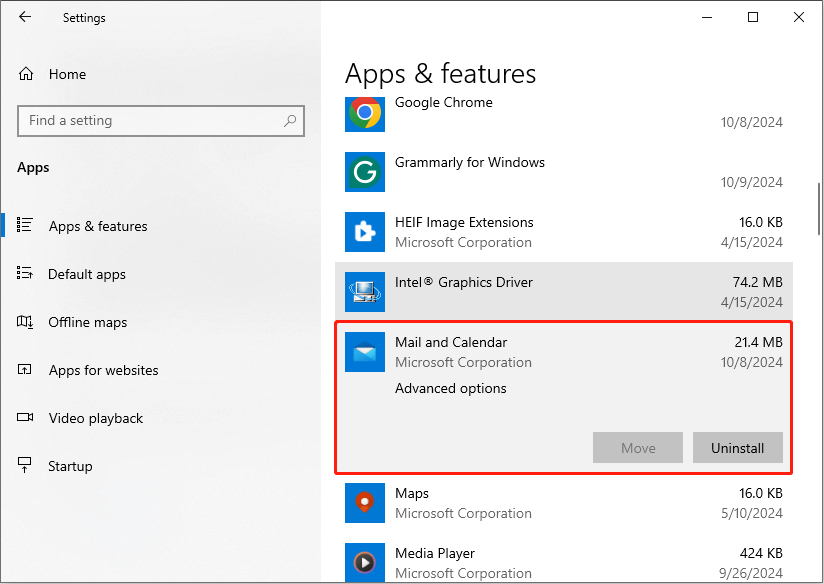The height and width of the screenshot is (584, 824).
Task: Select the Apps & features list icon
Action: coord(25,225)
